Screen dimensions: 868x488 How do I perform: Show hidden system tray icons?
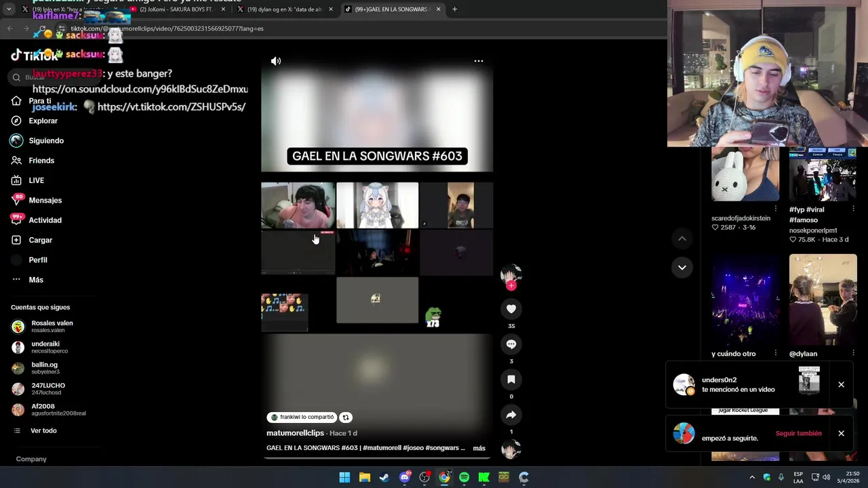[751, 477]
